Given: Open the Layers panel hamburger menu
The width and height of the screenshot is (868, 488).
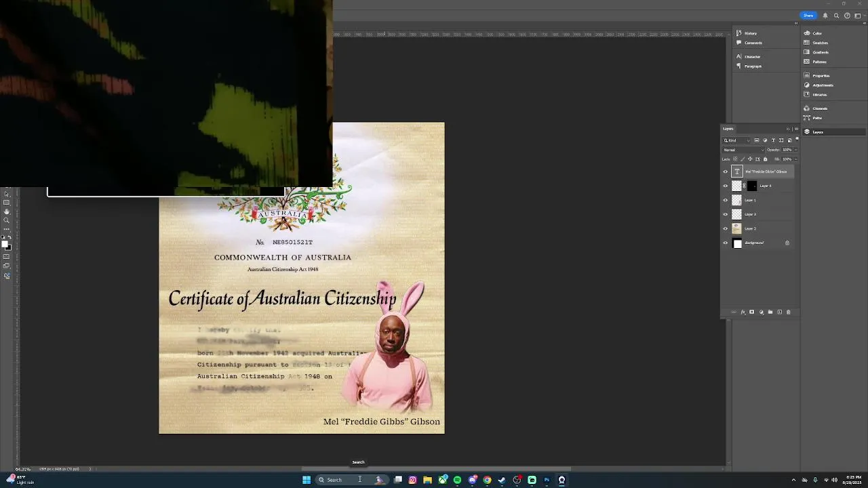Looking at the screenshot, I should pos(796,129).
